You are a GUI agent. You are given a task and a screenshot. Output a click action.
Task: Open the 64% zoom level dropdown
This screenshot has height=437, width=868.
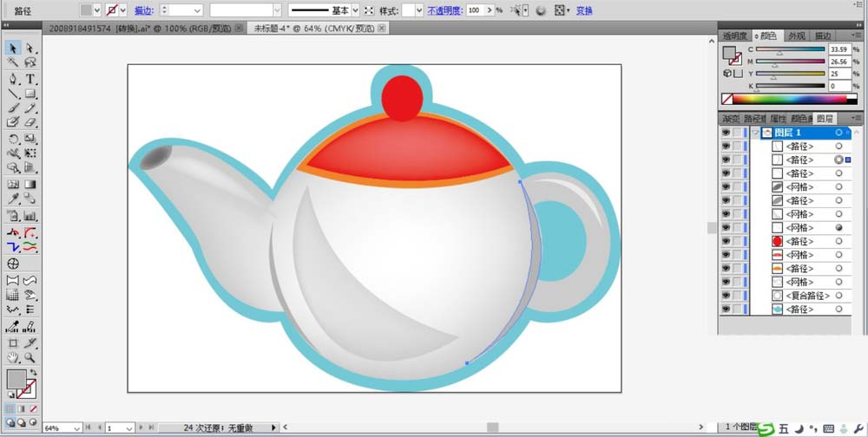tap(76, 428)
